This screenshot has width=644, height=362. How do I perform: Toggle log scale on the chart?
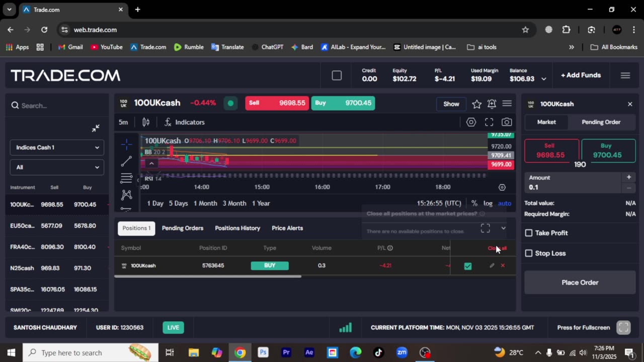point(488,203)
